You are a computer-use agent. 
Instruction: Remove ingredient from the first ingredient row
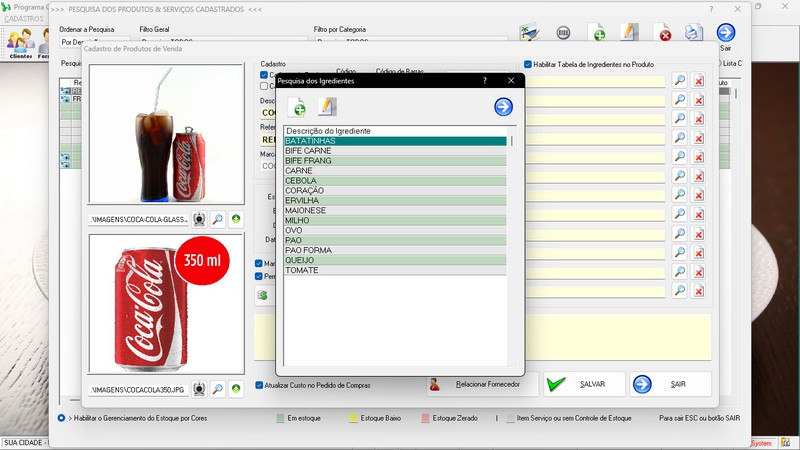point(698,81)
